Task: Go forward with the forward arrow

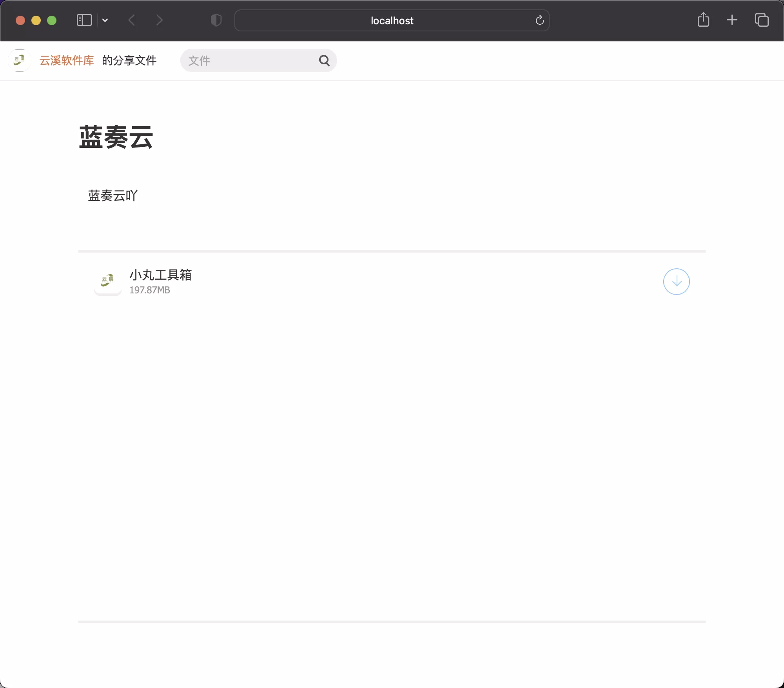Action: (159, 20)
